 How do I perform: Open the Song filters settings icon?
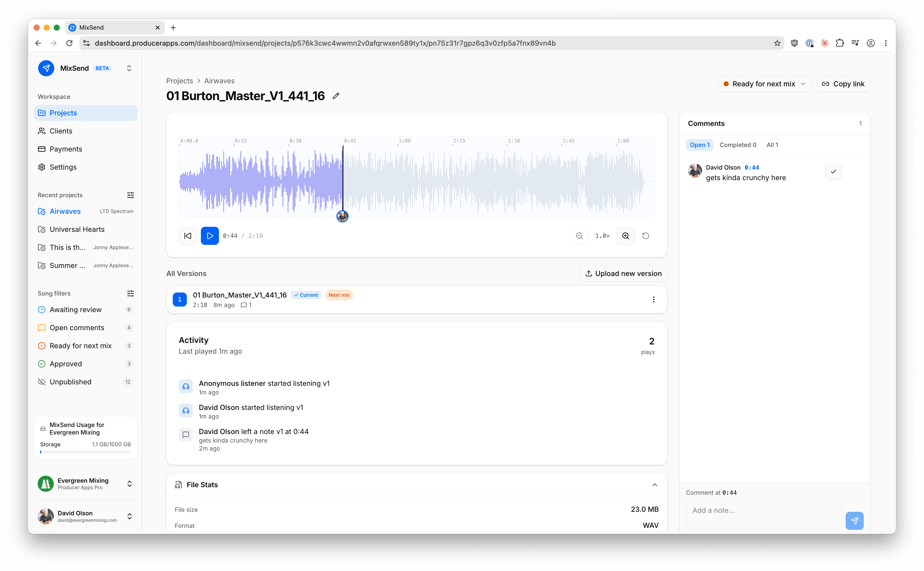point(130,294)
